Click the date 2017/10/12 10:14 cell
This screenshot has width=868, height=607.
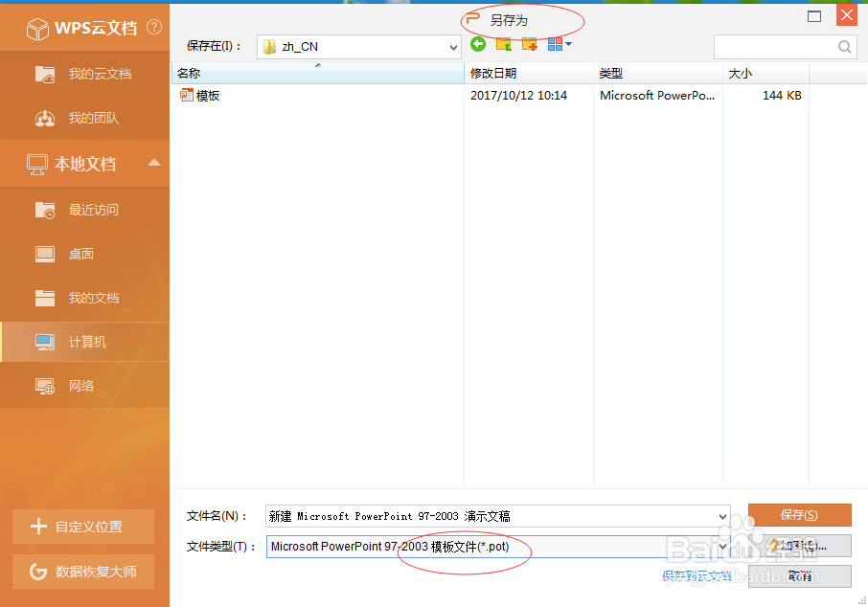[518, 96]
